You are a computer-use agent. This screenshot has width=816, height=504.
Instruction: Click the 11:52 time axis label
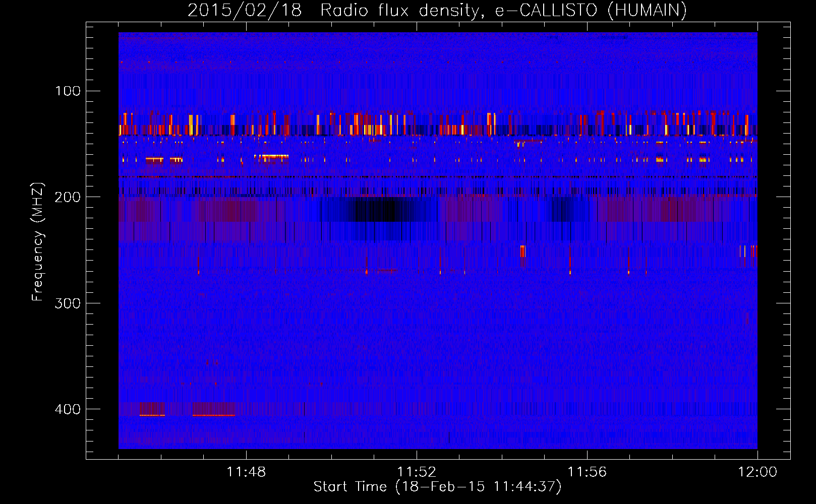(417, 472)
